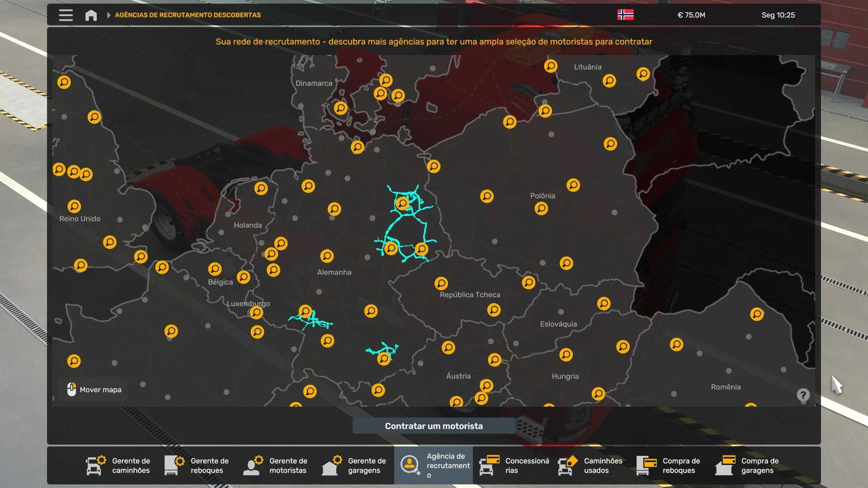Click Contratar um motorista button

click(x=434, y=426)
